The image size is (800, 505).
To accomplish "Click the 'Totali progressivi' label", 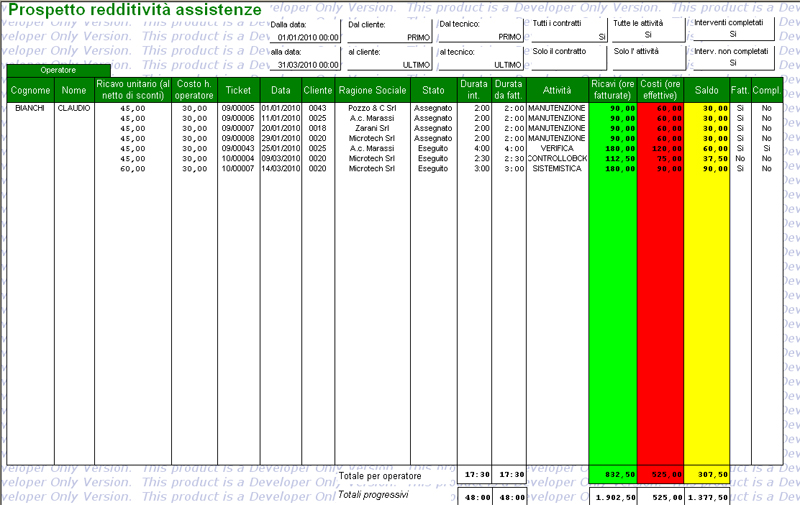I will pos(373,494).
